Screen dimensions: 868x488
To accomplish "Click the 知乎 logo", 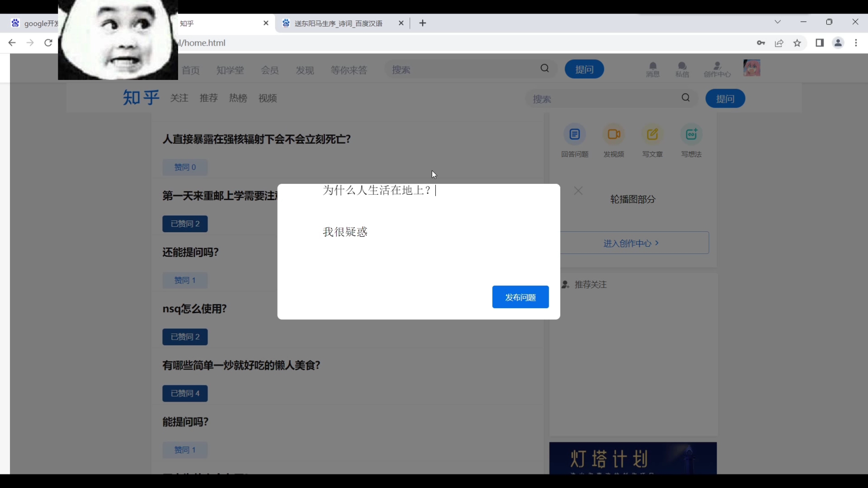I will click(x=141, y=98).
